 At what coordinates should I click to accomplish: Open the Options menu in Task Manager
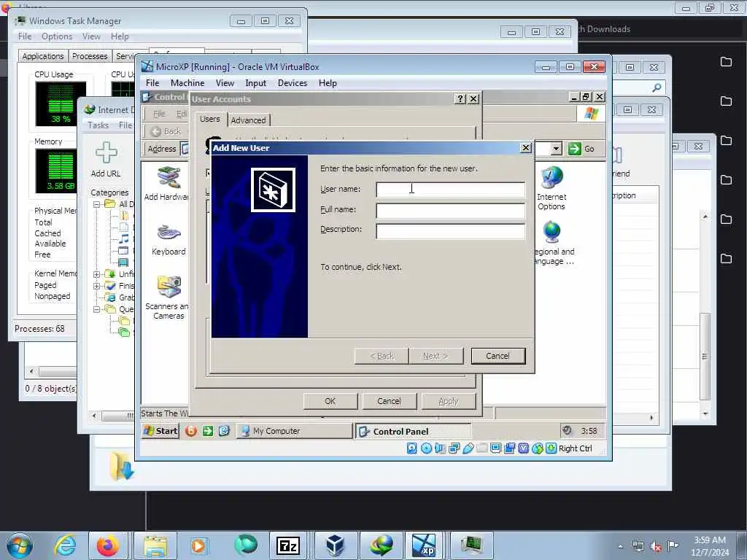tap(57, 36)
